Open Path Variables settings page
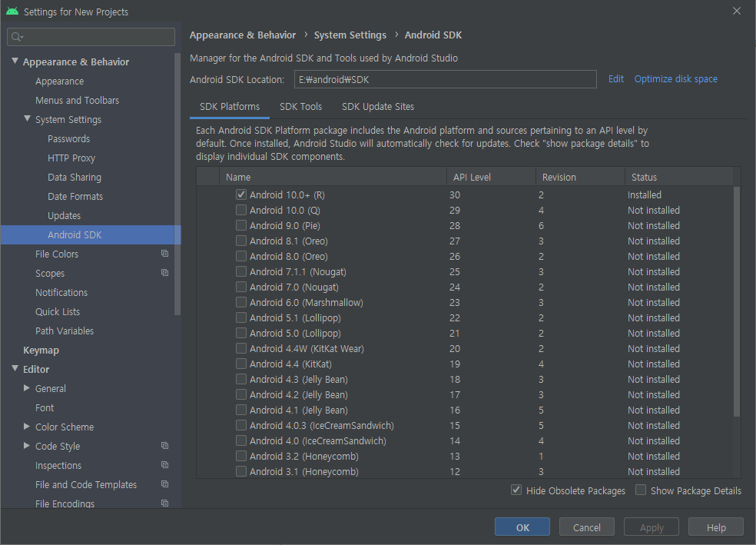This screenshot has width=756, height=545. click(x=64, y=331)
